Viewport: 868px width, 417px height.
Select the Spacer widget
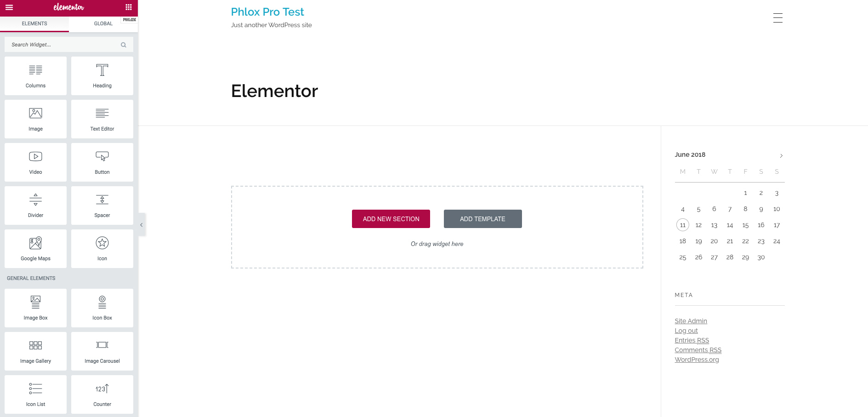point(102,206)
